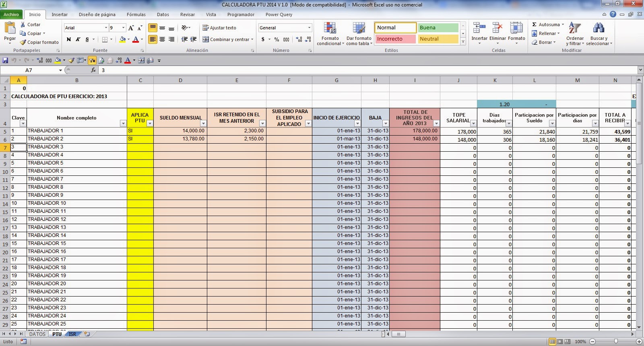Click the Cortar button
The height and width of the screenshot is (346, 644).
coord(30,25)
